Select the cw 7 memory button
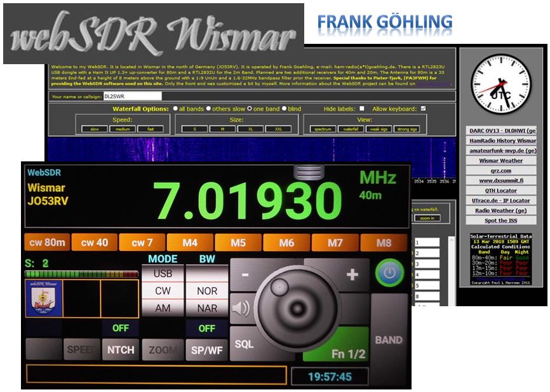The width and height of the screenshot is (550, 392). tap(142, 243)
